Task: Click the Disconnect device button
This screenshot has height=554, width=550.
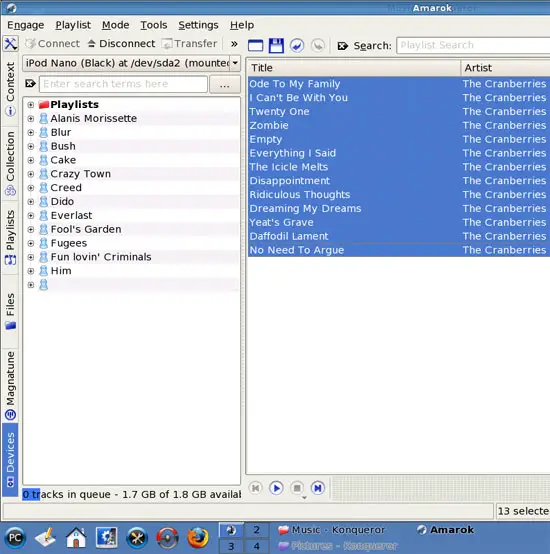Action: [121, 43]
